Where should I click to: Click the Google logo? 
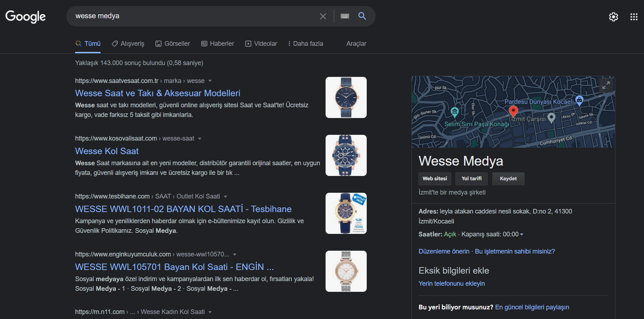pyautogui.click(x=25, y=16)
